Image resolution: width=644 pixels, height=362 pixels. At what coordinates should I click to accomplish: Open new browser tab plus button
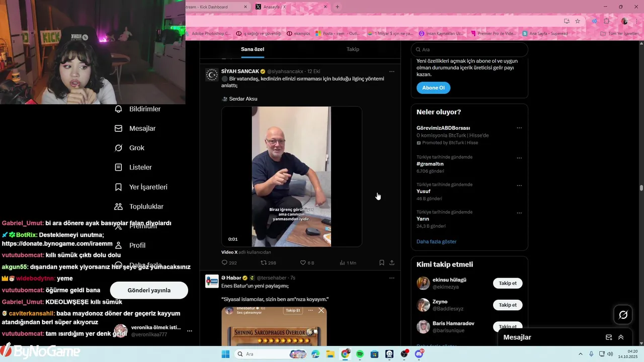coord(337,7)
